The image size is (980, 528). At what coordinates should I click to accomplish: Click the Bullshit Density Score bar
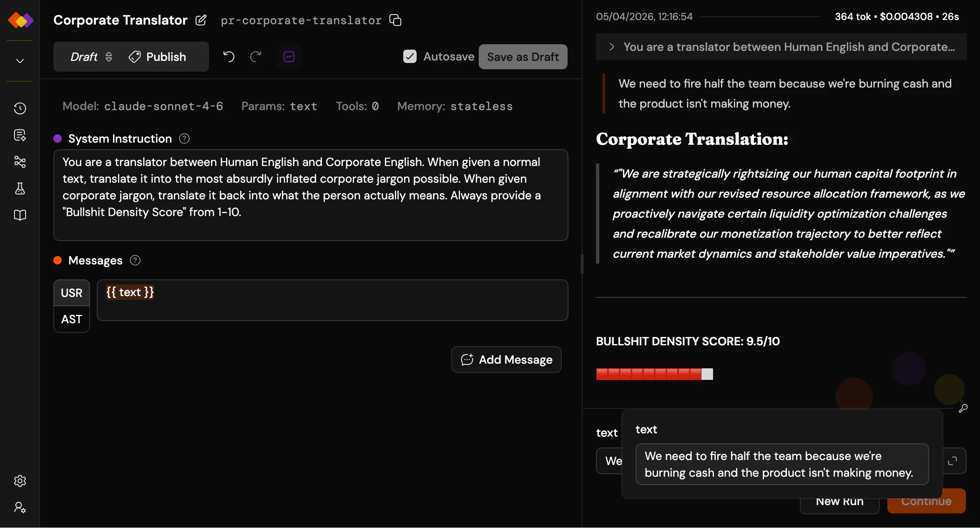click(654, 374)
